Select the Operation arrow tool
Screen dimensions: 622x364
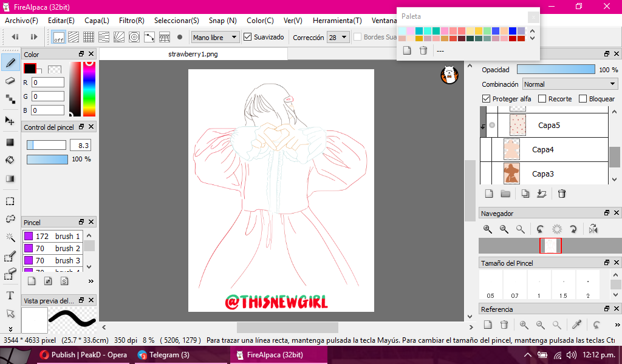(x=10, y=314)
